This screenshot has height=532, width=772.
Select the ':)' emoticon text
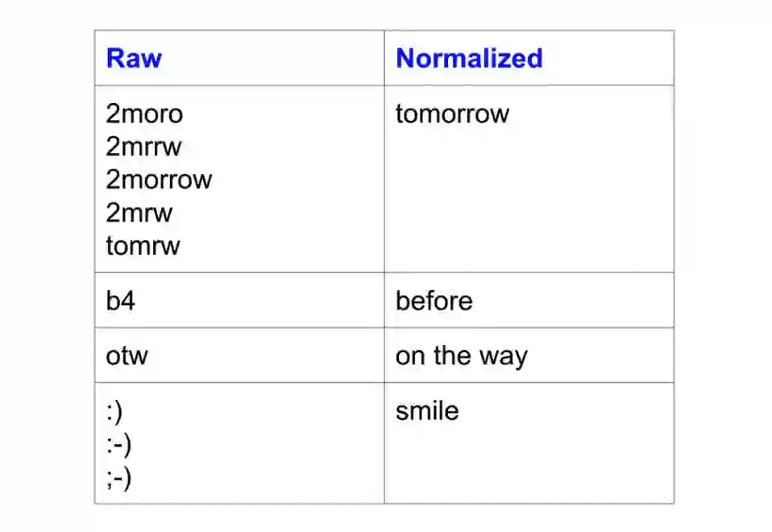click(114, 411)
